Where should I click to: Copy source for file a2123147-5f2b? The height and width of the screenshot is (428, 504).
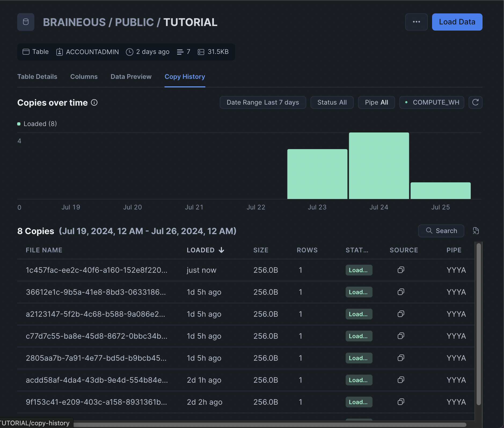click(x=401, y=314)
